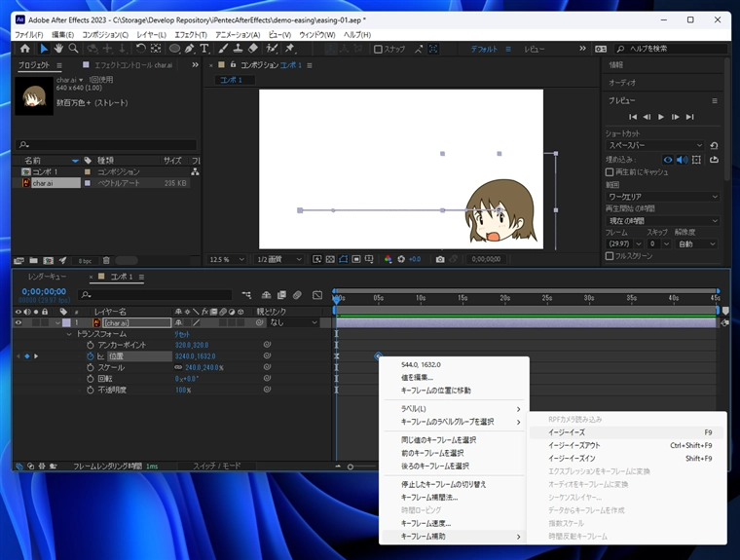This screenshot has width=740, height=560.
Task: Select the Zoom magnifier tool
Action: 74,49
